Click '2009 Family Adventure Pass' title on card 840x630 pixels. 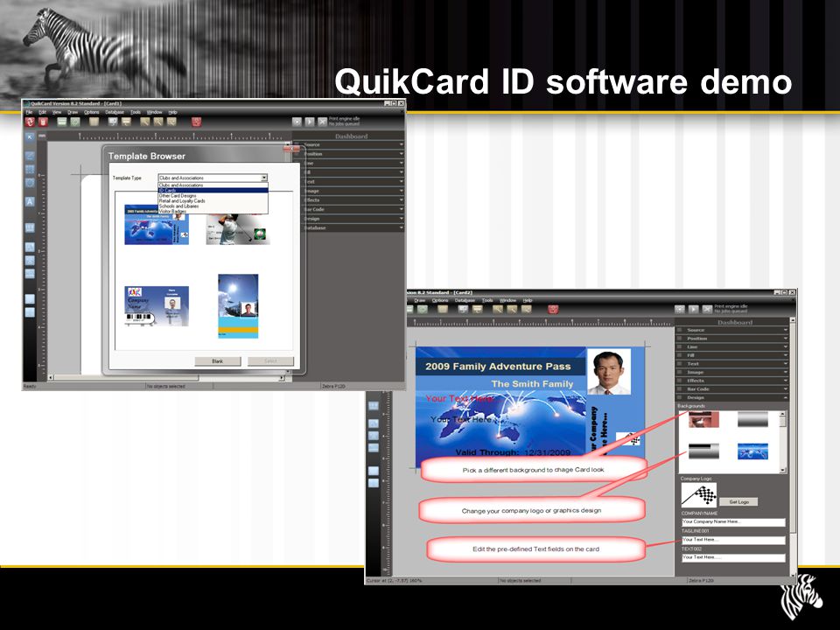(x=498, y=367)
